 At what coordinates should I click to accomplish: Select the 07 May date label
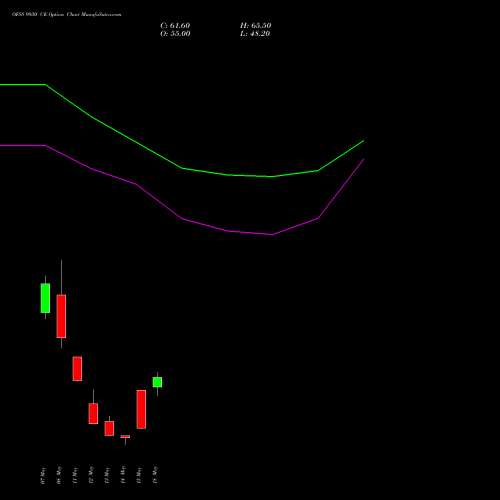(43, 476)
